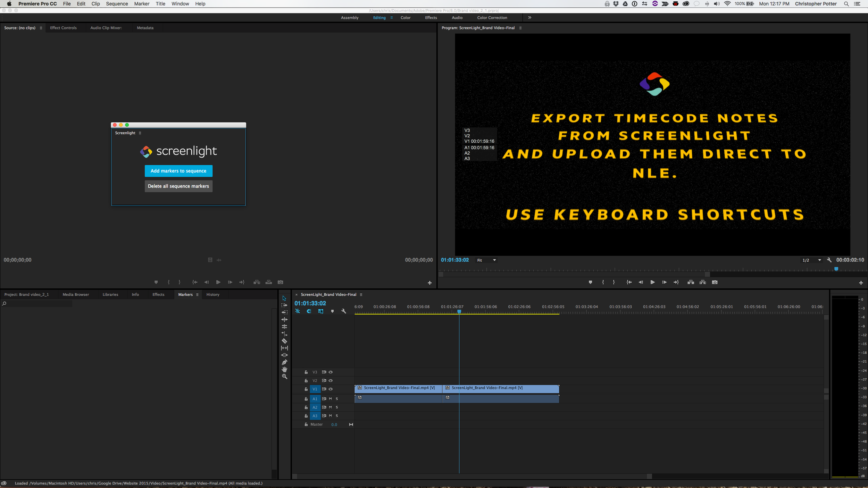Step back one frame in Program Monitor

641,282
